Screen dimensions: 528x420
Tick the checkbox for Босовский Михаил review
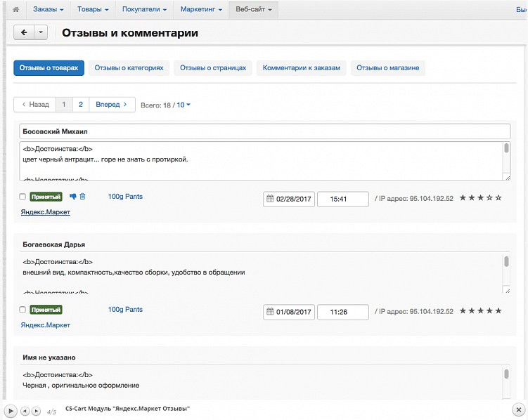click(22, 197)
